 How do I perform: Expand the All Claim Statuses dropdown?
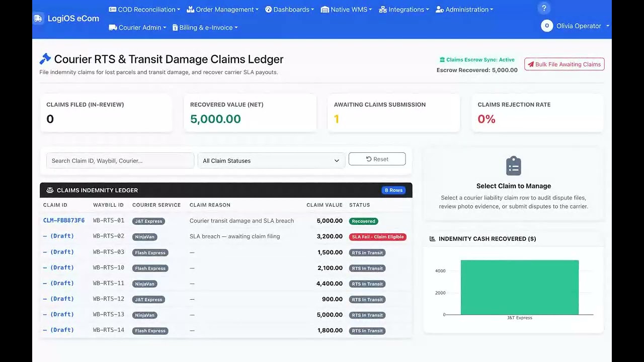coord(271,161)
